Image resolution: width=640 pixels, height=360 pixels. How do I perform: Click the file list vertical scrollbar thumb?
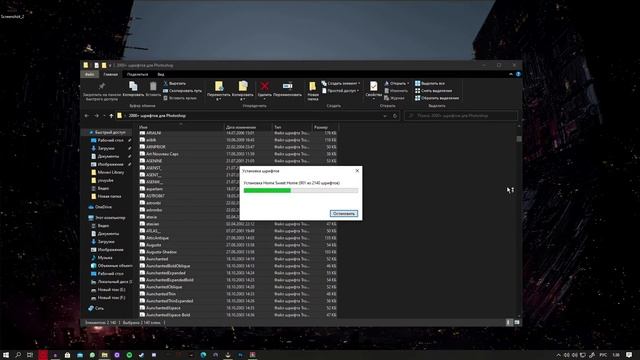pyautogui.click(x=519, y=139)
